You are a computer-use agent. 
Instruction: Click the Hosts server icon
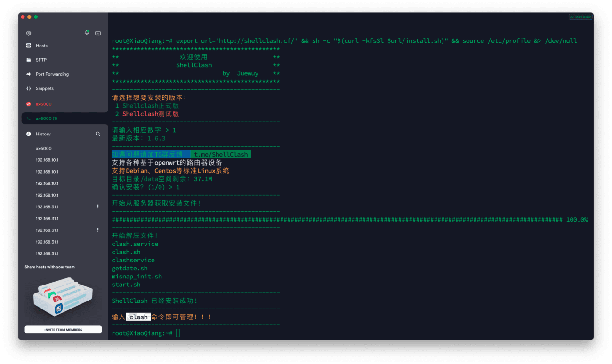[29, 46]
